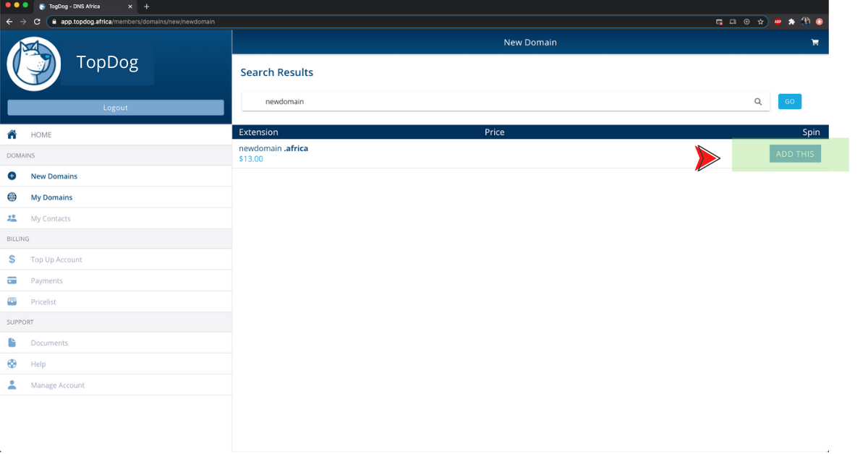The height and width of the screenshot is (454, 868).
Task: Click the person icon beside Manage Account
Action: [12, 385]
